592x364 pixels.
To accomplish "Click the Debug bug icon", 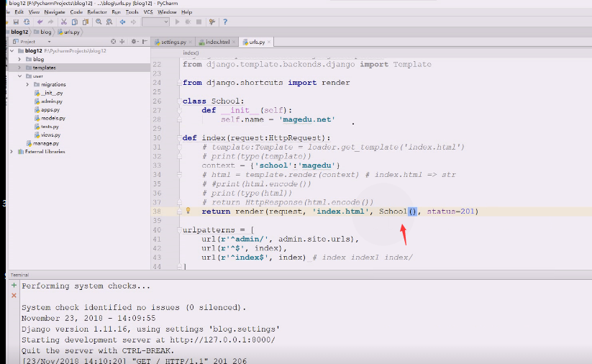I will tap(188, 22).
